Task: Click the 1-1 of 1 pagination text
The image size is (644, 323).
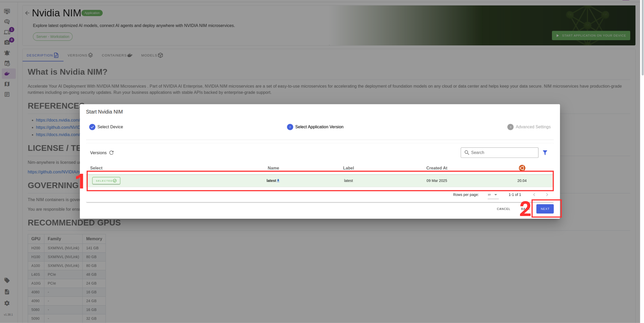Action: tap(515, 194)
